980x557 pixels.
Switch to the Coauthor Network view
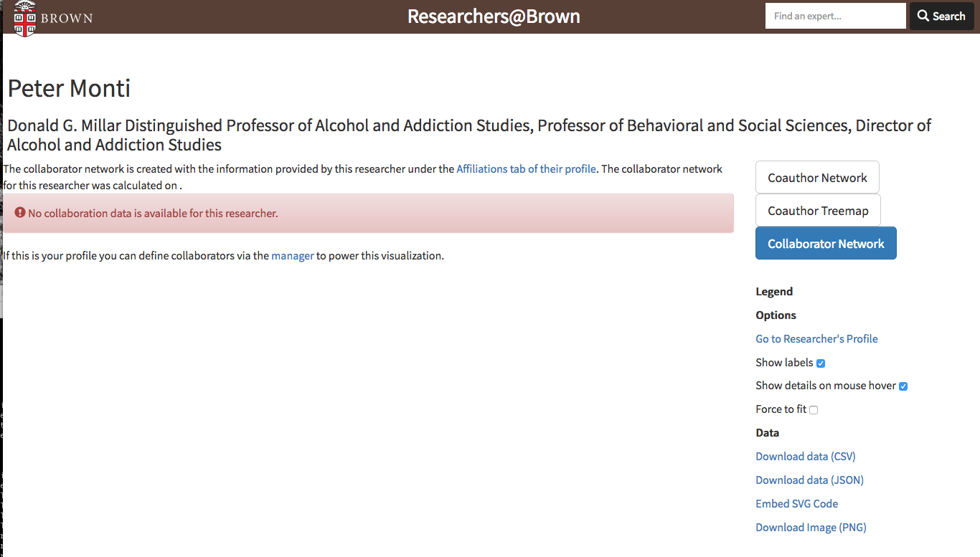tap(817, 178)
